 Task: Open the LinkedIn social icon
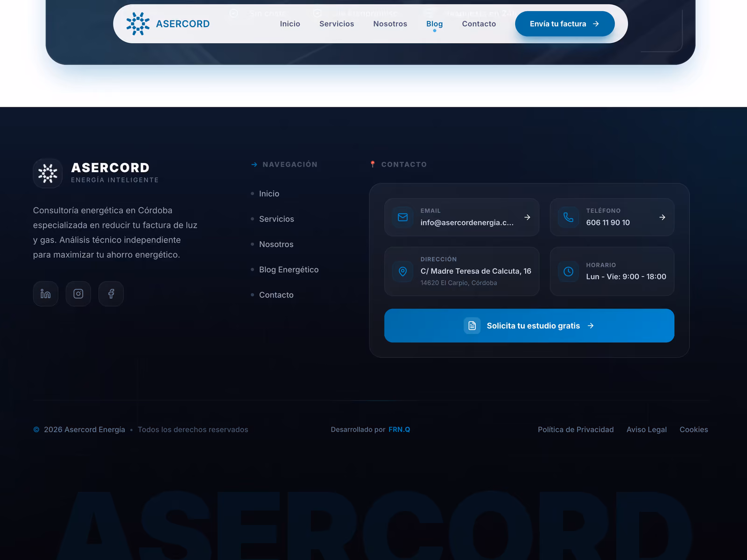tap(46, 294)
